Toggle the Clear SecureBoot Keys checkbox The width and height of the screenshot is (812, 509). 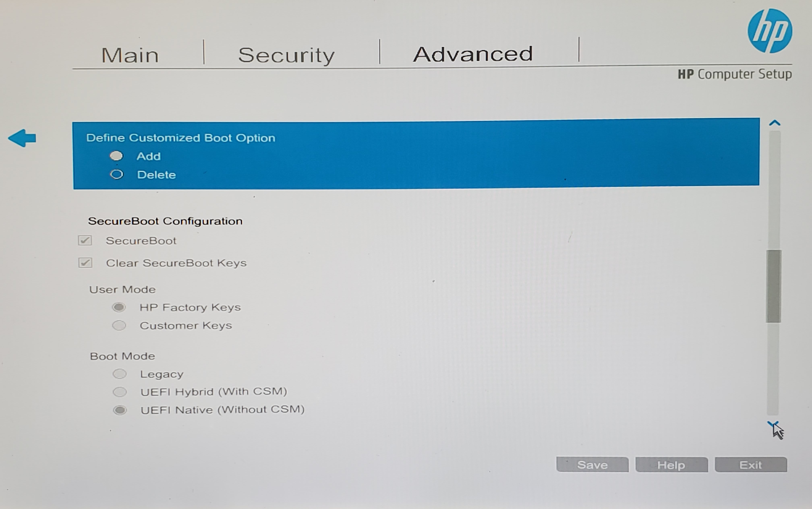[85, 263]
